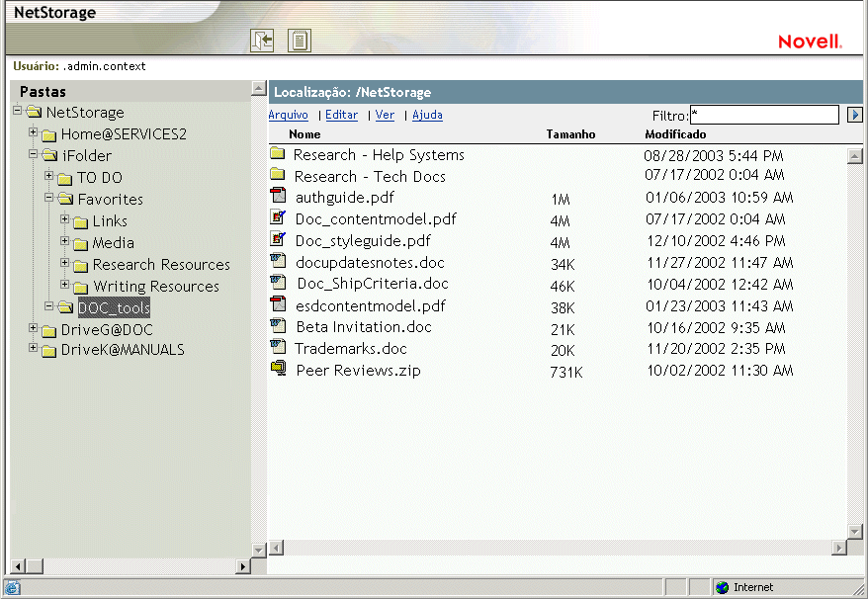This screenshot has height=599, width=868.
Task: Click the Media folder icon
Action: tap(81, 244)
